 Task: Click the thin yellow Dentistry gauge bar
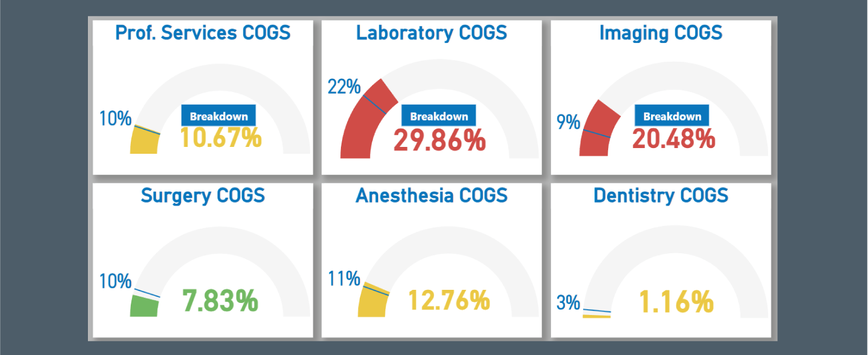(597, 316)
